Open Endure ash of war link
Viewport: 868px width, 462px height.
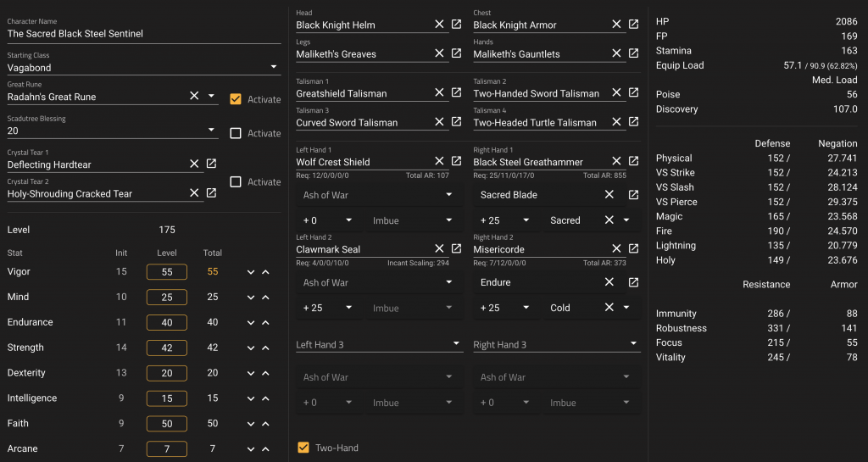coord(633,282)
